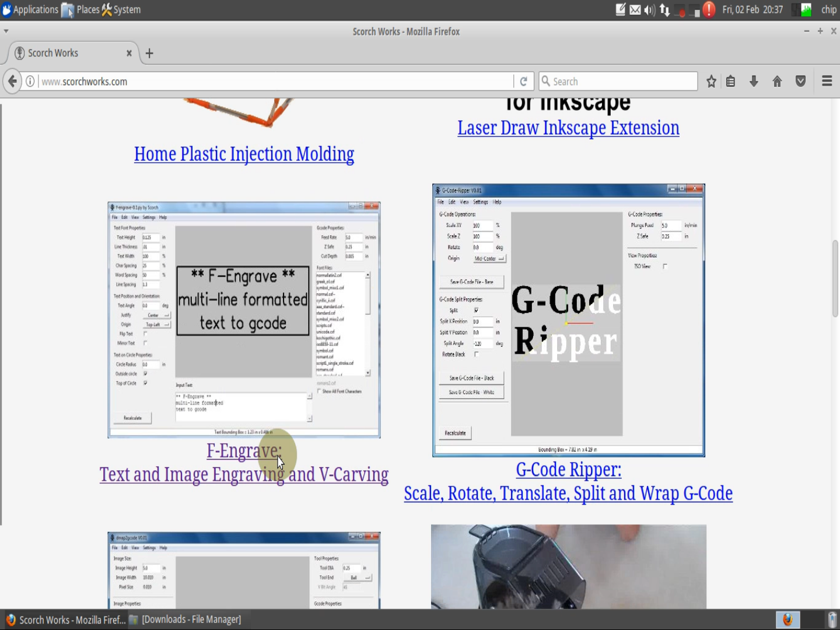Open the Firefox bookmarks star
Image resolution: width=840 pixels, height=630 pixels.
pos(711,81)
